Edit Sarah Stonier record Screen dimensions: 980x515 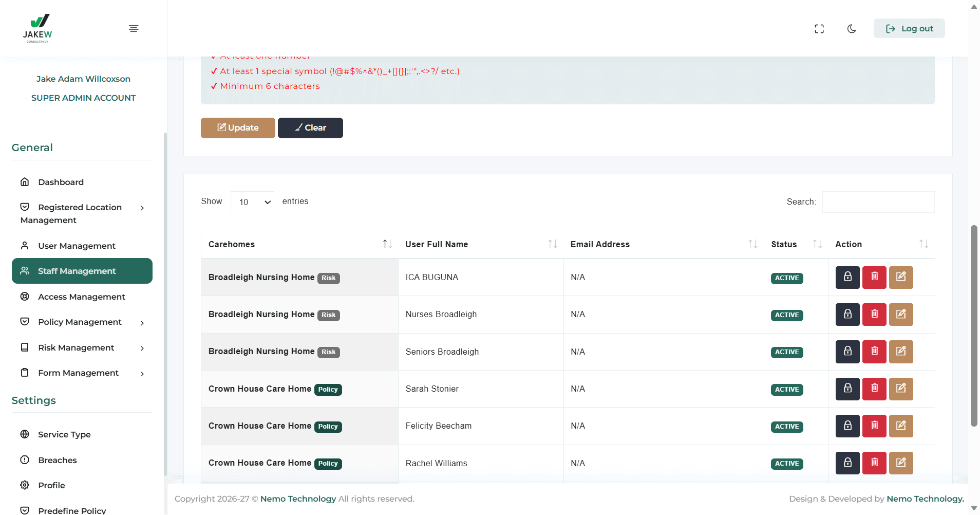[901, 389]
